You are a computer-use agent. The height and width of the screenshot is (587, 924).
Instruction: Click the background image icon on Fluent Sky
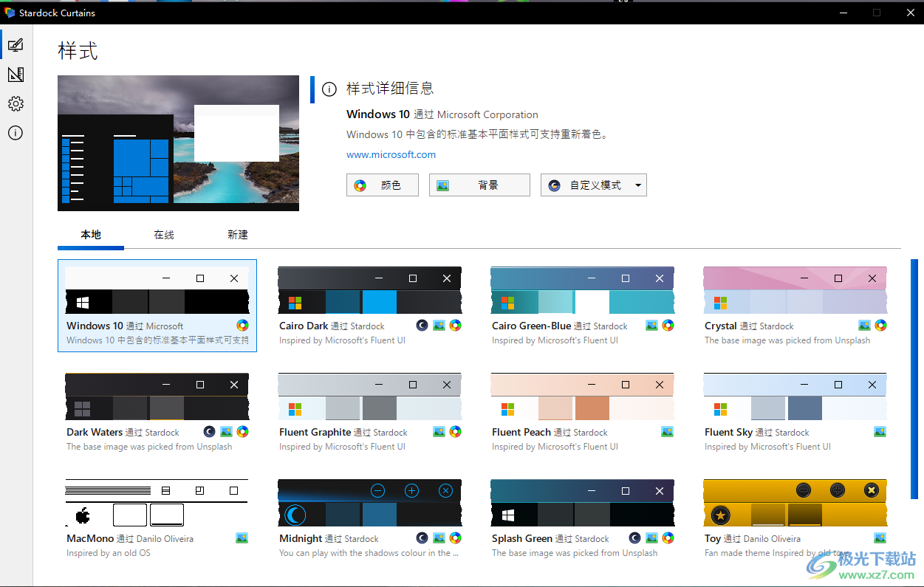(880, 431)
